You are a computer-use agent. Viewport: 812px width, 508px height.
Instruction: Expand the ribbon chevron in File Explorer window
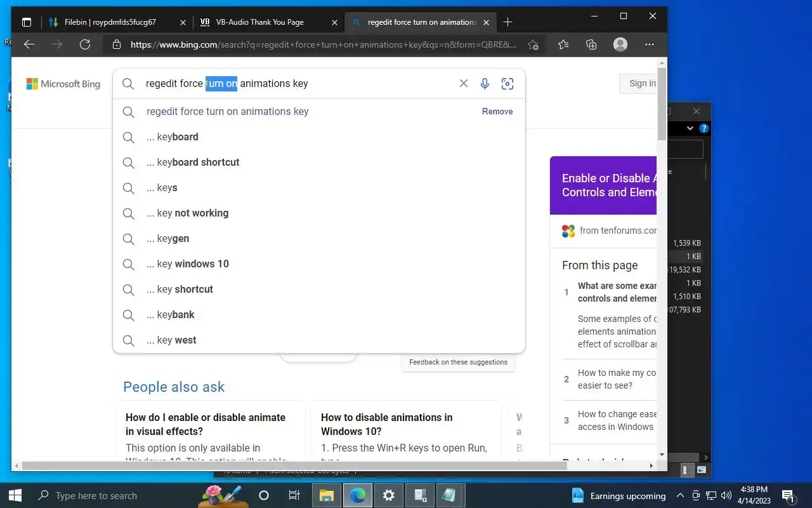tap(690, 128)
